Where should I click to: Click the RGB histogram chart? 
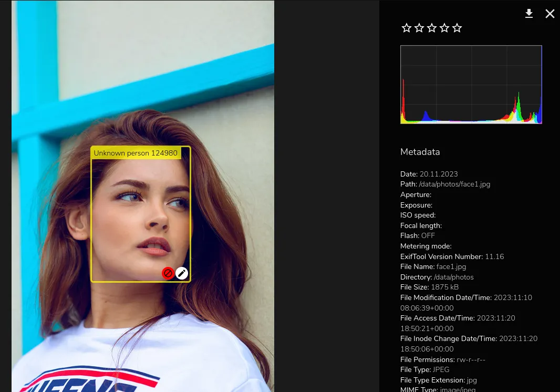[471, 85]
